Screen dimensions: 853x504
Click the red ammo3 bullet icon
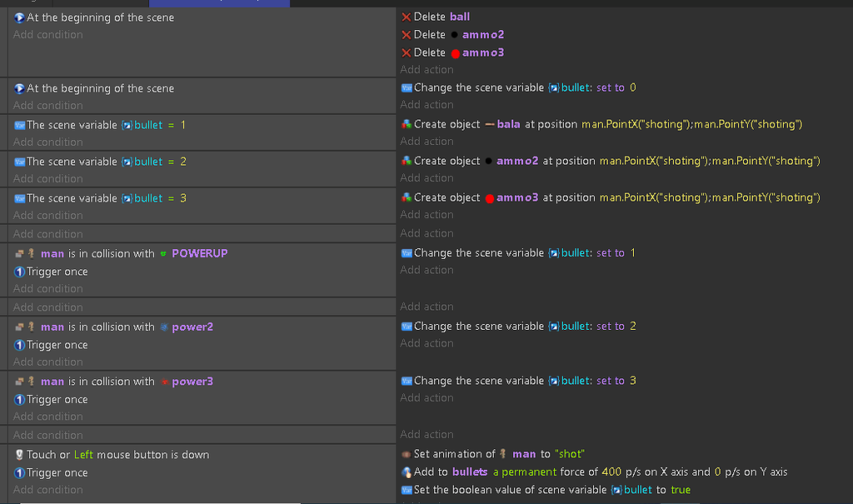[x=454, y=52]
